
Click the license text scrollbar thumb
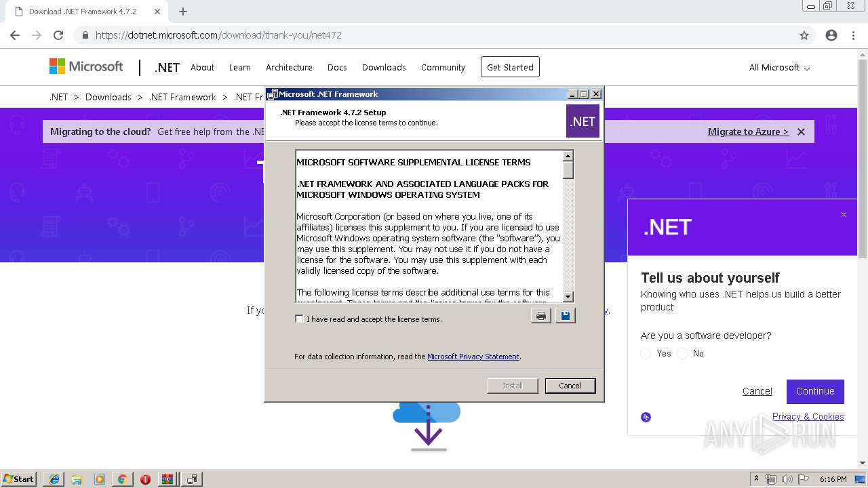pos(568,170)
